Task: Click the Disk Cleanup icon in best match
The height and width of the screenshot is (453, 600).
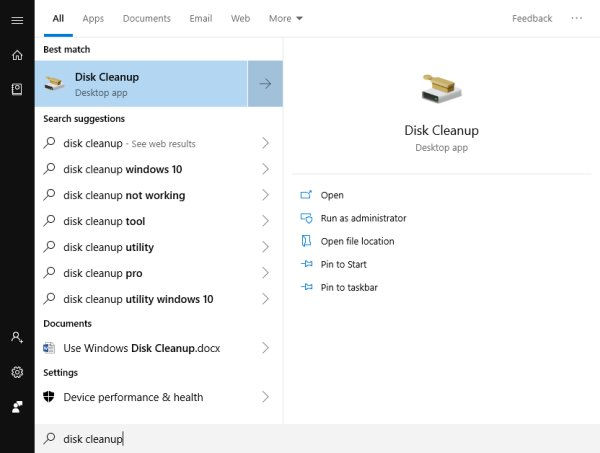Action: (x=54, y=84)
